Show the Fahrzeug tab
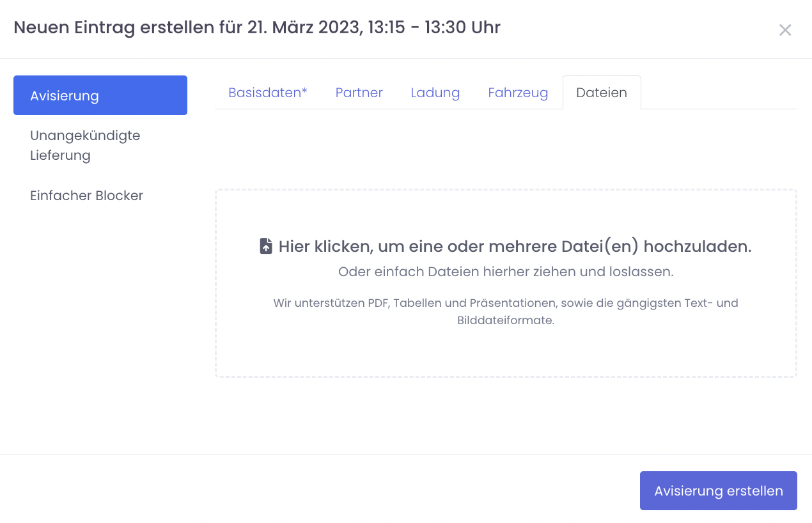 click(518, 93)
